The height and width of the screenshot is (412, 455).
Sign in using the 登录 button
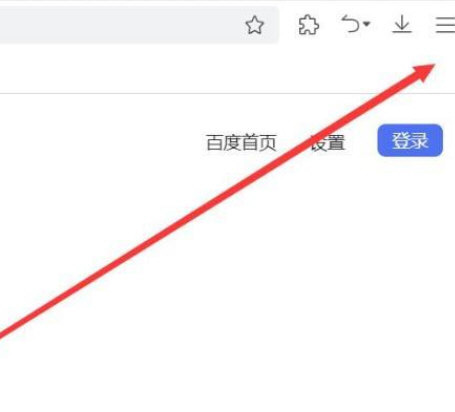410,140
